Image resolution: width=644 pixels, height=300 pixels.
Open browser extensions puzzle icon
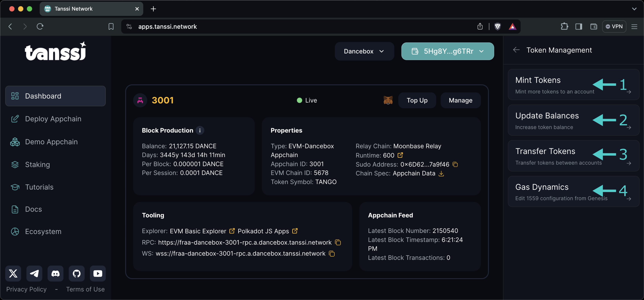(564, 26)
